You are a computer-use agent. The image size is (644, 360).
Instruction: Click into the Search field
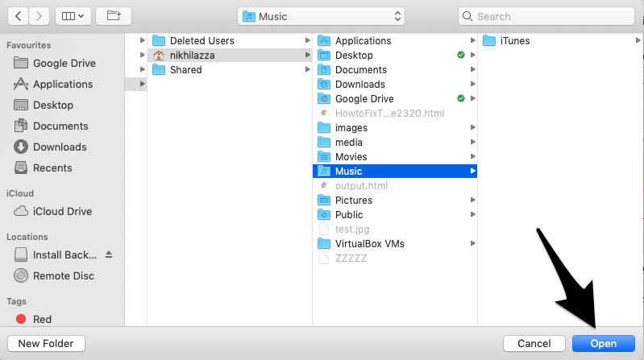pyautogui.click(x=546, y=16)
